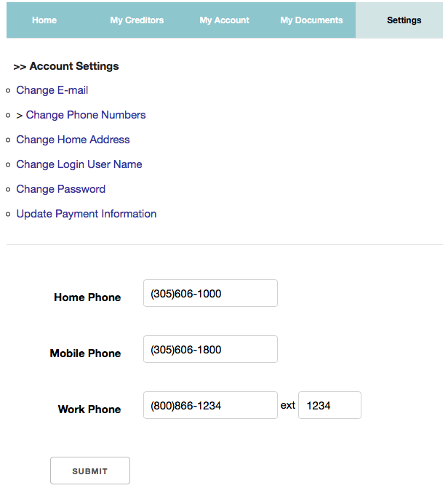Go to the My Account tab

point(224,20)
